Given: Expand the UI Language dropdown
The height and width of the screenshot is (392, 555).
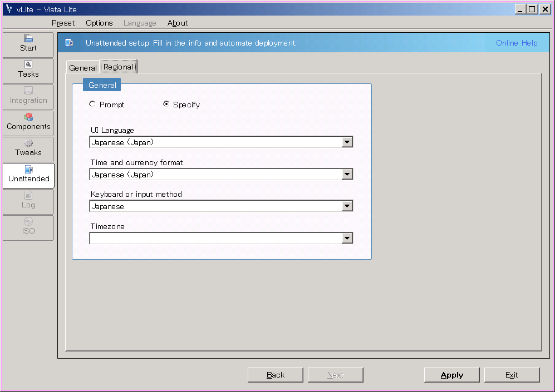Looking at the screenshot, I should [347, 142].
